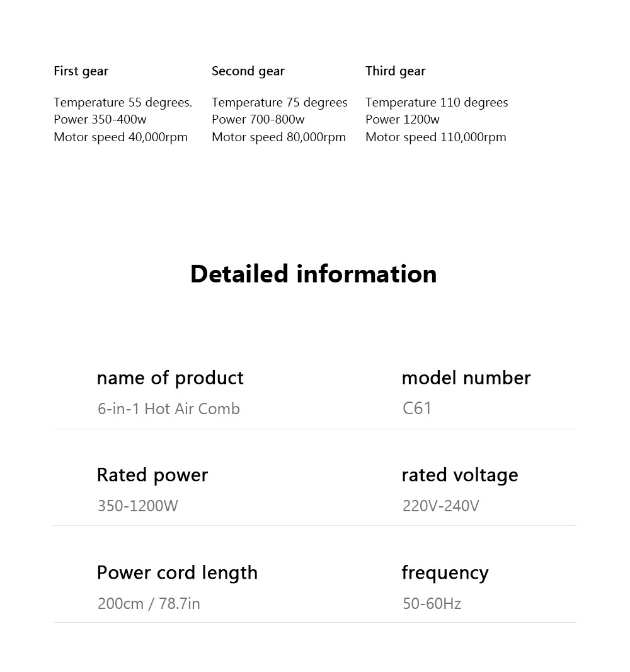Screen dimensions: 630x672
Task: Select the 'First gear' heading
Action: click(81, 71)
